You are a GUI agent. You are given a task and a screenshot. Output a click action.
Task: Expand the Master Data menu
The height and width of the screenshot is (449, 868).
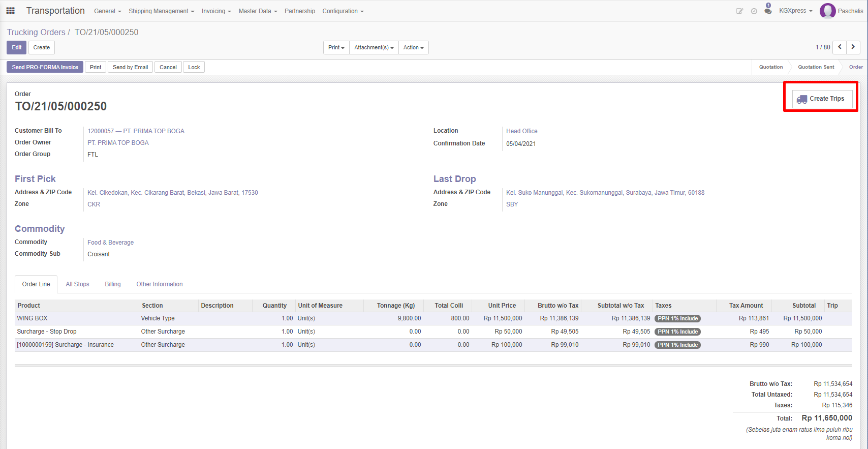[x=258, y=11]
